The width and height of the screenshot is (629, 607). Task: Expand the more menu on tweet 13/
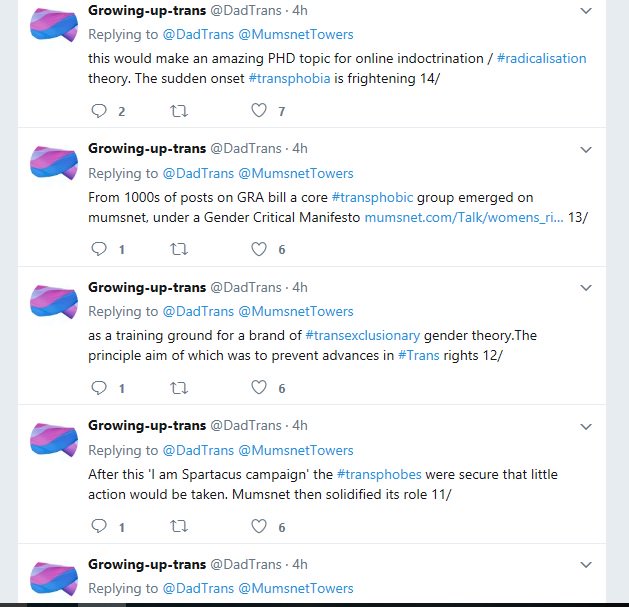(586, 150)
